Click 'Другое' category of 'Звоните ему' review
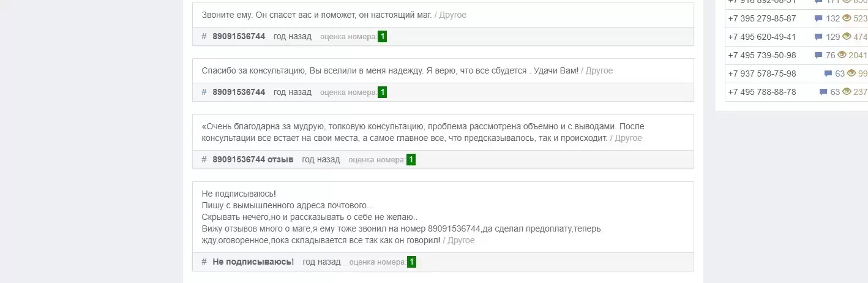The image size is (868, 283). pos(453,15)
